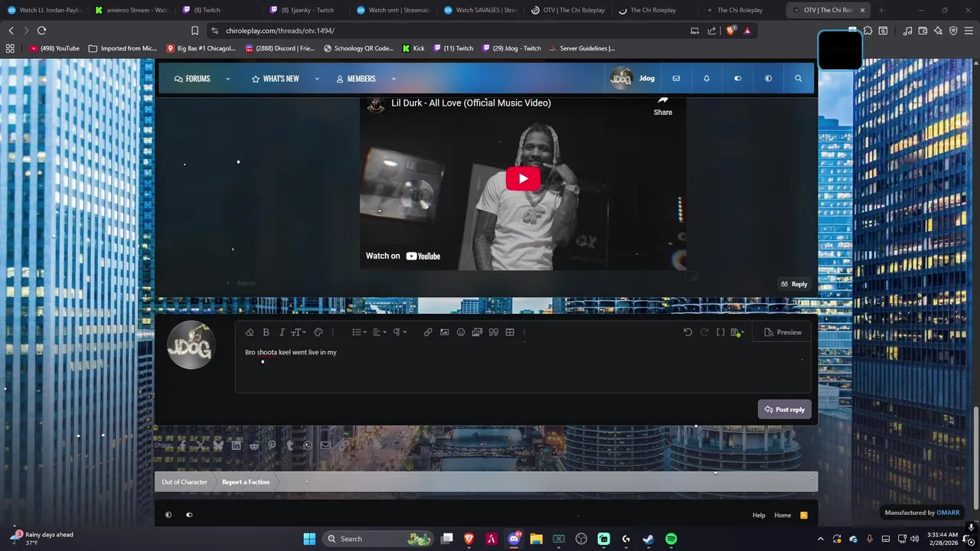Open the browser extensions puzzle icon
Image resolution: width=980 pixels, height=551 pixels.
868,31
